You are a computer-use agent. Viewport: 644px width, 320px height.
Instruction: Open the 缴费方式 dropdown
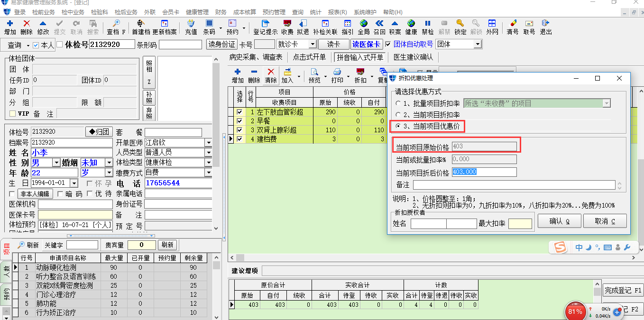(208, 173)
